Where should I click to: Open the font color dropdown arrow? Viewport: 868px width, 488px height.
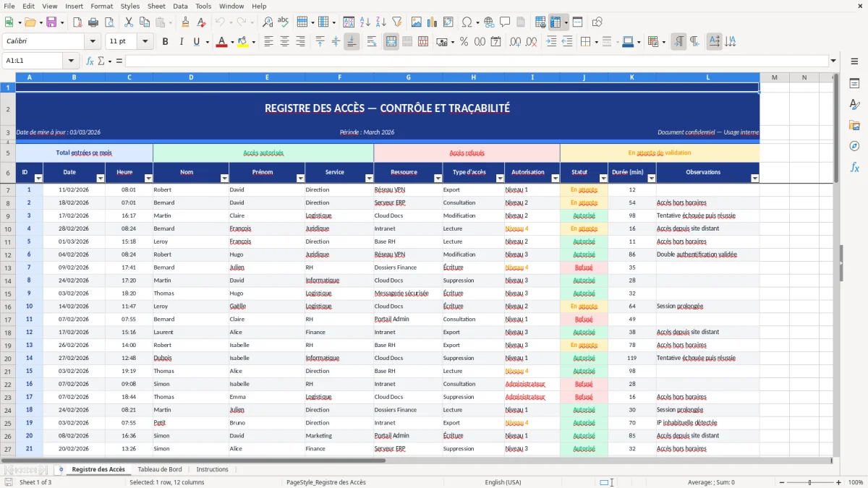click(x=232, y=42)
